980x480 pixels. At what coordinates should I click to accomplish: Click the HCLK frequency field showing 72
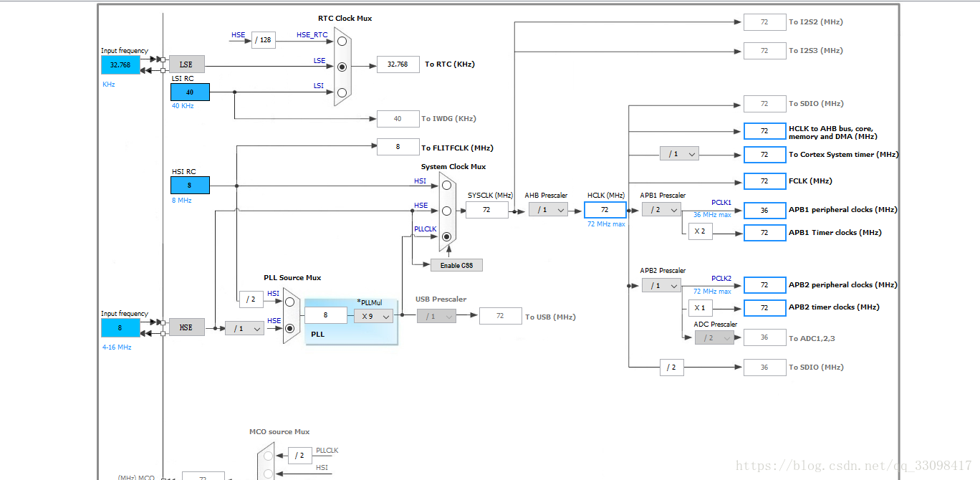pos(605,209)
